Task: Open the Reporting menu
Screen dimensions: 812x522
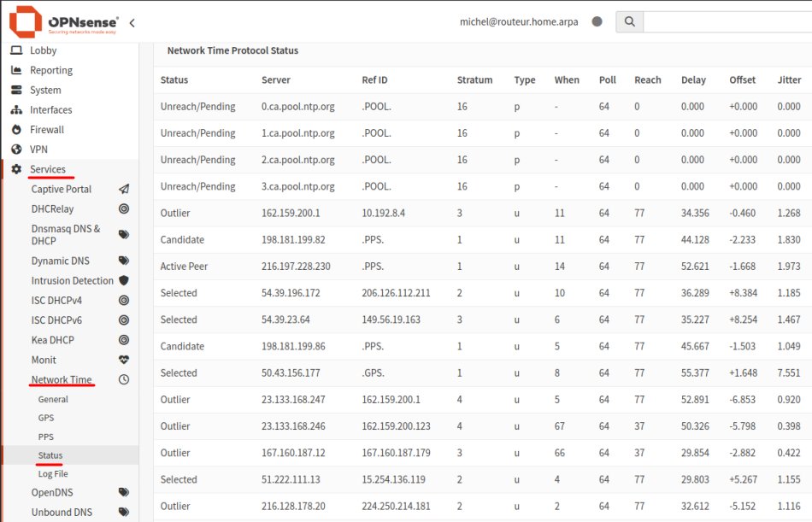Action: pos(51,71)
